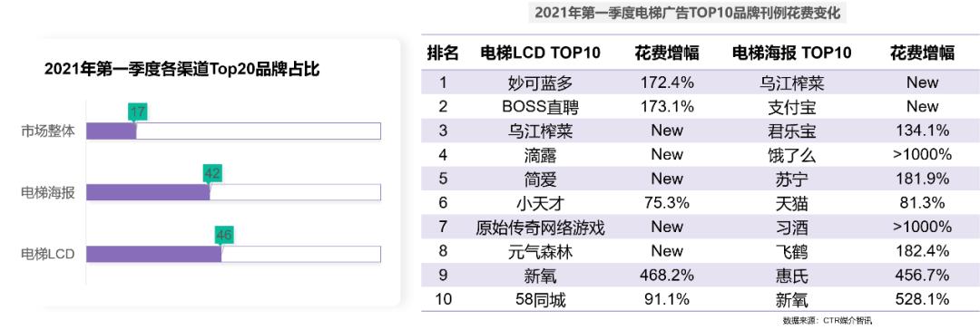Select the purple 市场整体 bar
Image resolution: width=980 pixels, height=330 pixels.
(x=112, y=131)
